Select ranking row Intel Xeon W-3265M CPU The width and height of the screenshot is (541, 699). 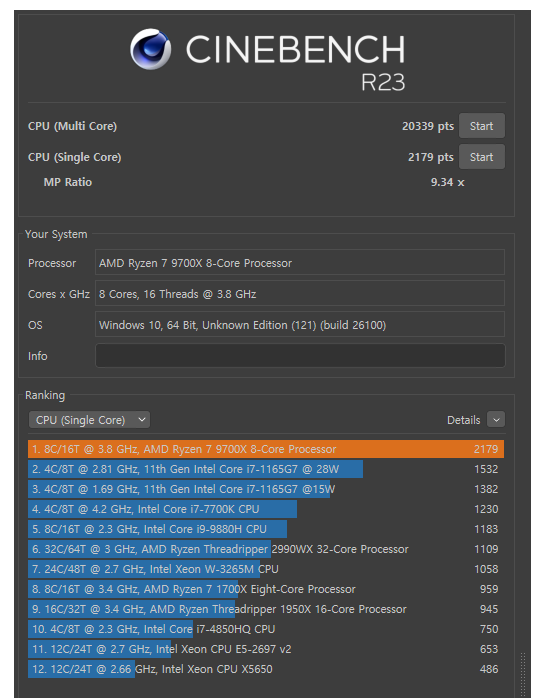[266, 569]
